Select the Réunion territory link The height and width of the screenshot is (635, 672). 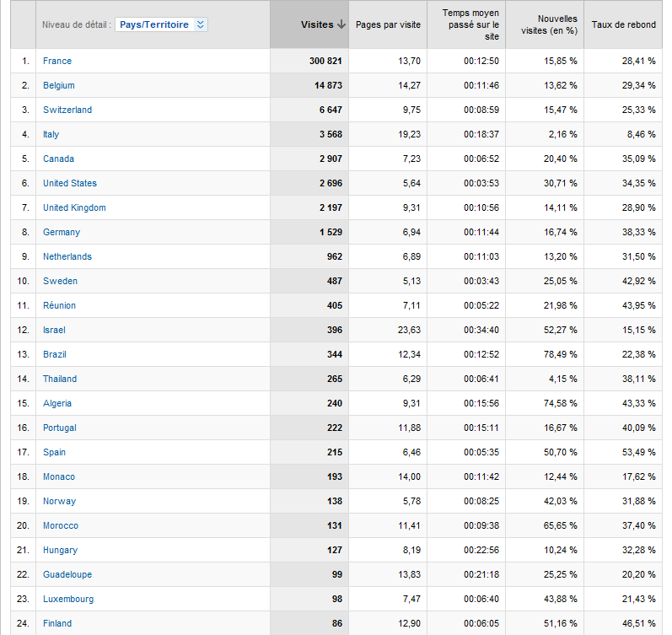[59, 305]
